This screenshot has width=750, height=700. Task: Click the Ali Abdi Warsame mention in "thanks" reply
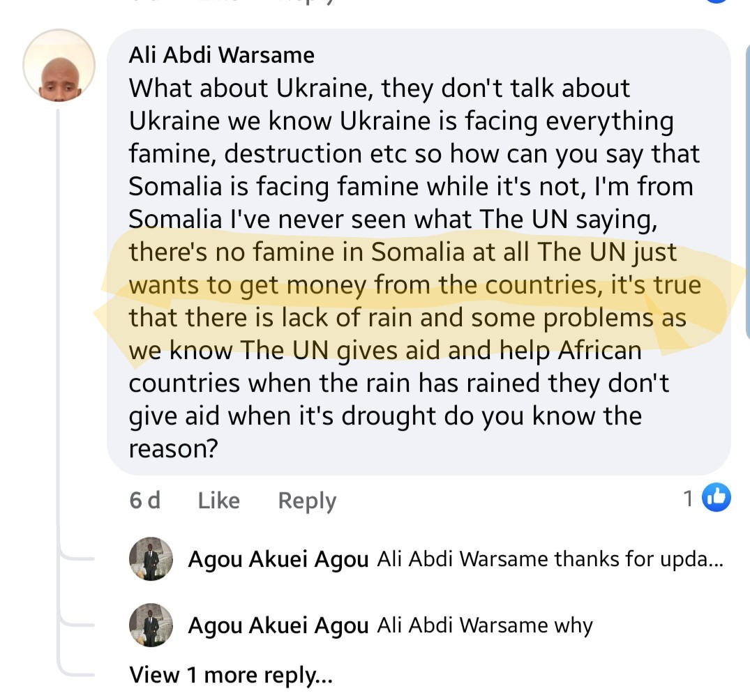(x=463, y=560)
